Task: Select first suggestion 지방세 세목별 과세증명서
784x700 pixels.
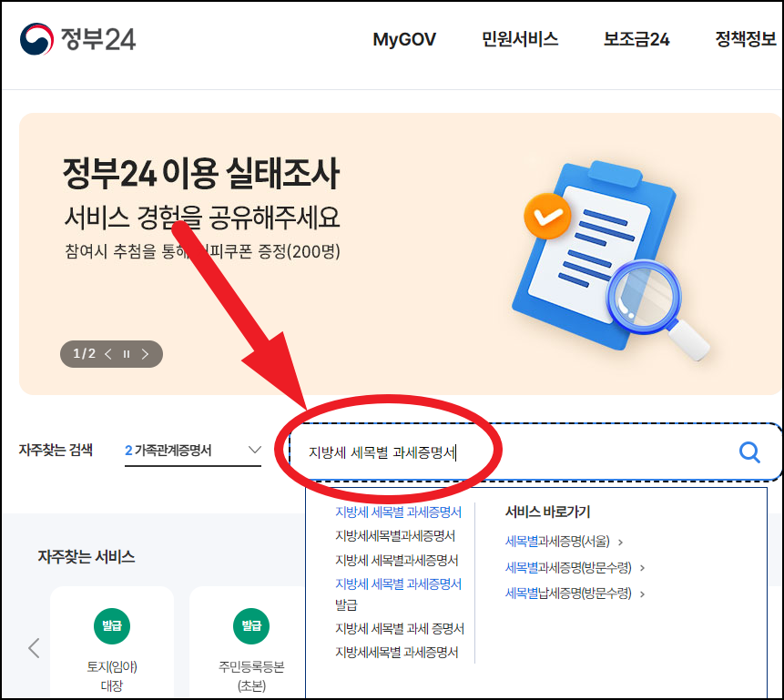Action: pyautogui.click(x=398, y=512)
